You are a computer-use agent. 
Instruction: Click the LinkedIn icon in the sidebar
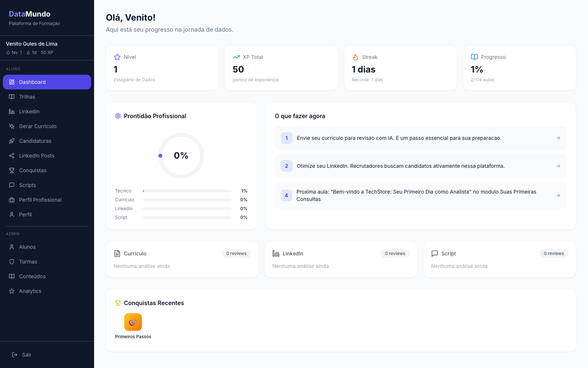pyautogui.click(x=12, y=112)
